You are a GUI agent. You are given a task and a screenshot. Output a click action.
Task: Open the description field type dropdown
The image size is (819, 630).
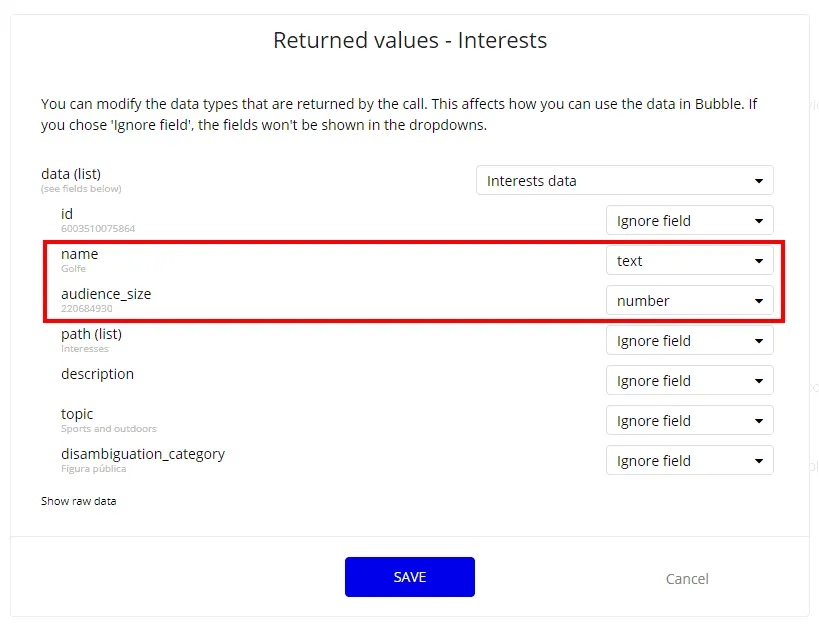point(689,381)
